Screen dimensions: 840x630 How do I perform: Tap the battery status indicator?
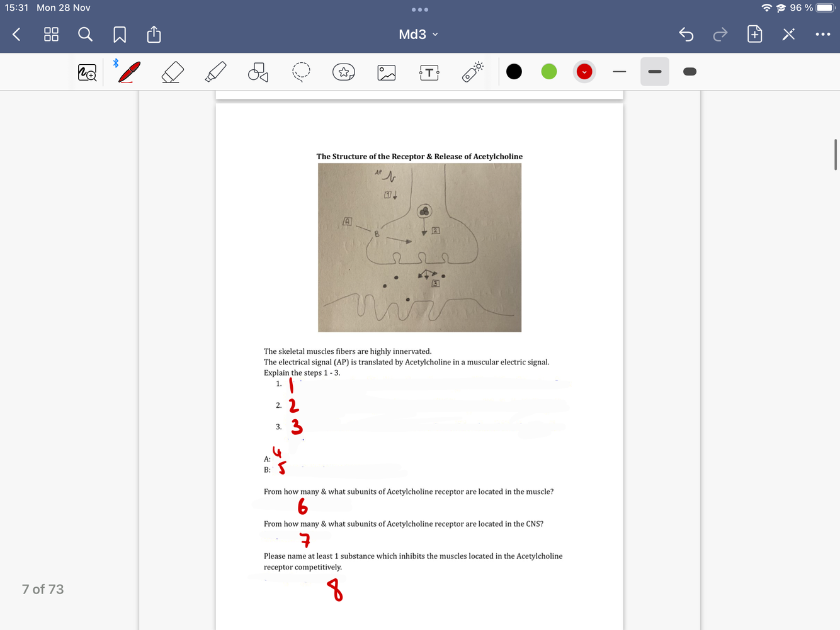[826, 8]
